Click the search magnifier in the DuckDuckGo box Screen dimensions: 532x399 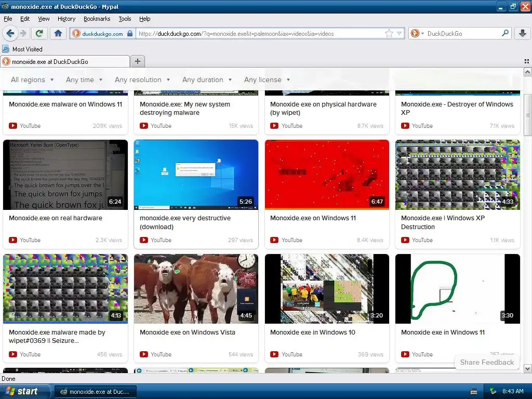pyautogui.click(x=505, y=33)
